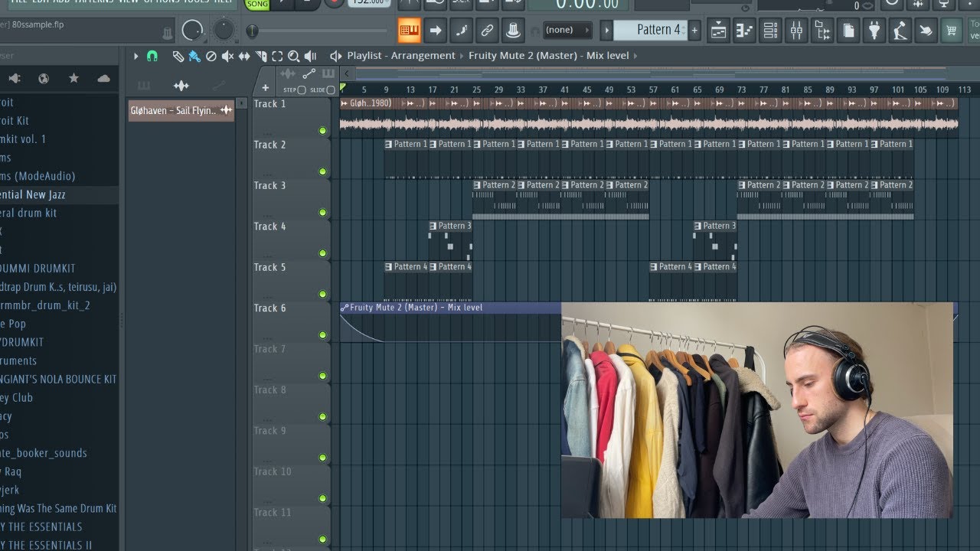This screenshot has width=980, height=551.
Task: Toggle the auto scrolling arrow icon
Action: click(435, 31)
